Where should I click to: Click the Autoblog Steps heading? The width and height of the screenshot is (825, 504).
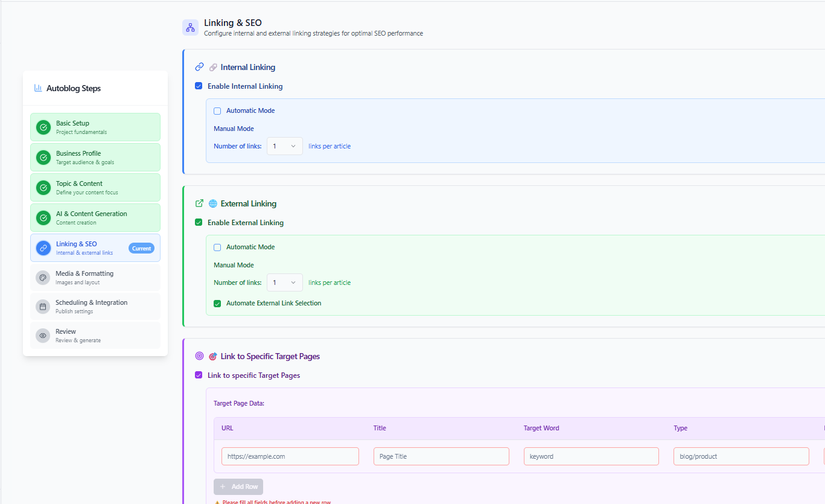point(74,88)
